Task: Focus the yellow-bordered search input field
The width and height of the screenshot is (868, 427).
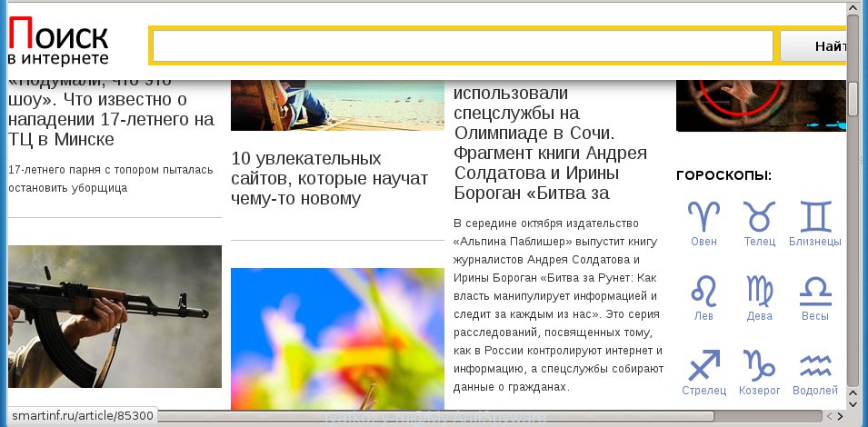Action: (463, 46)
